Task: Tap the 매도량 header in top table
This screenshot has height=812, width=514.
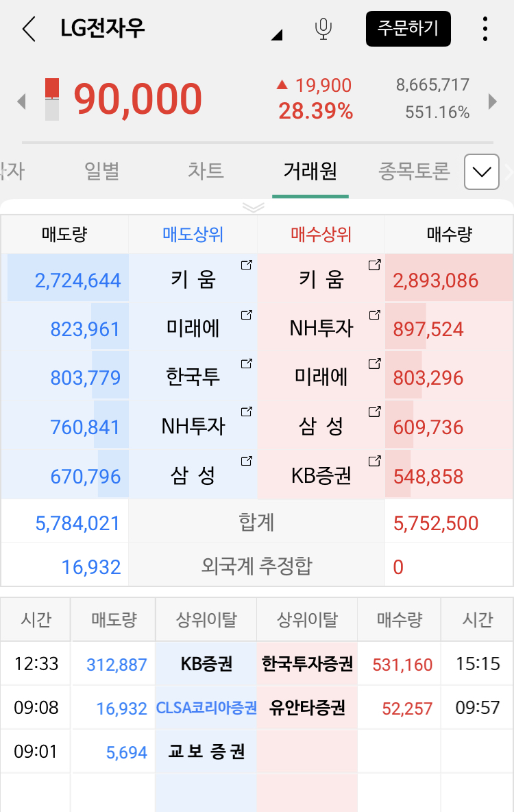Action: tap(64, 235)
